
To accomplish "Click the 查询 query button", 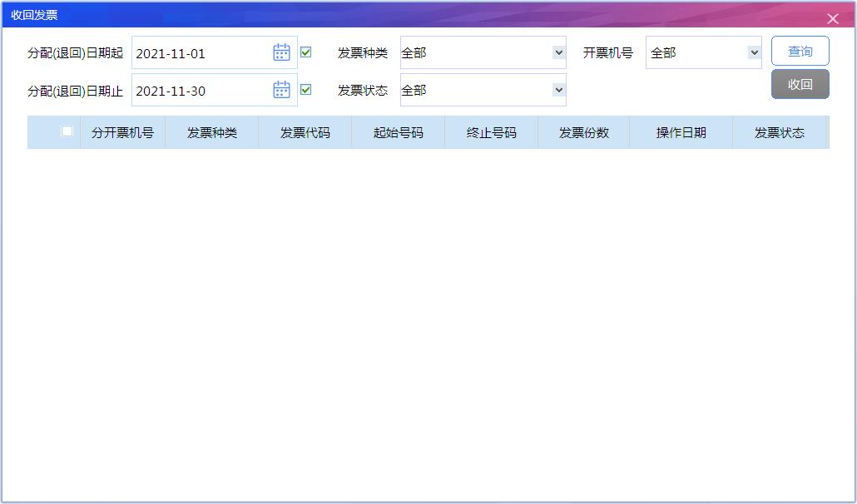I will (x=800, y=51).
